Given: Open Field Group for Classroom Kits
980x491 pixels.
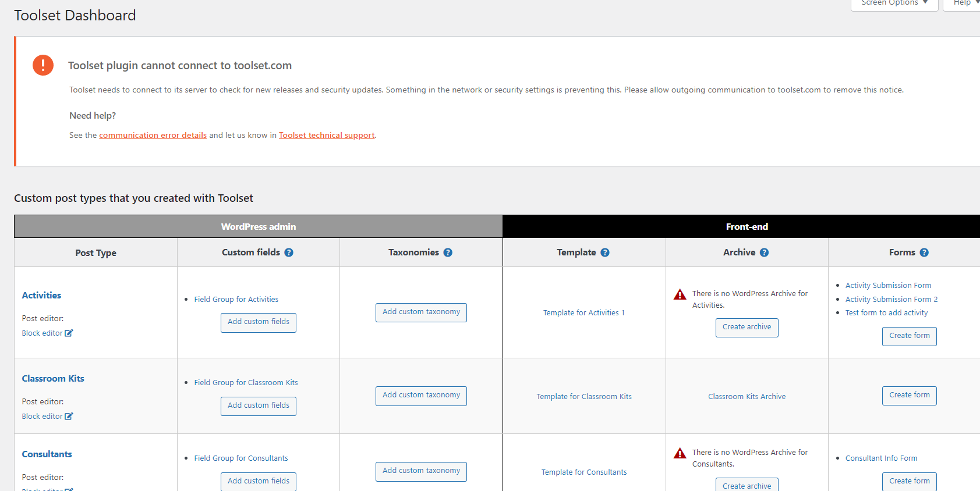Looking at the screenshot, I should [x=246, y=383].
